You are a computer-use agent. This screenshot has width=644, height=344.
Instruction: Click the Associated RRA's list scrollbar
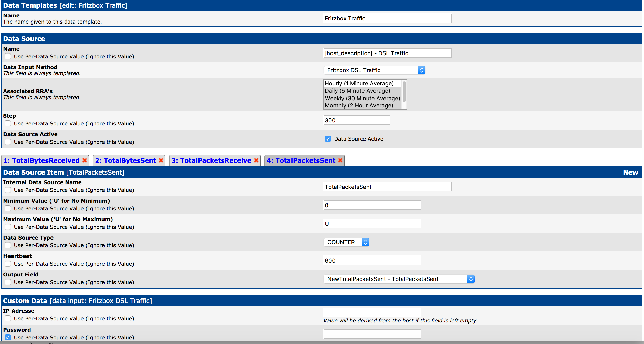pyautogui.click(x=404, y=92)
